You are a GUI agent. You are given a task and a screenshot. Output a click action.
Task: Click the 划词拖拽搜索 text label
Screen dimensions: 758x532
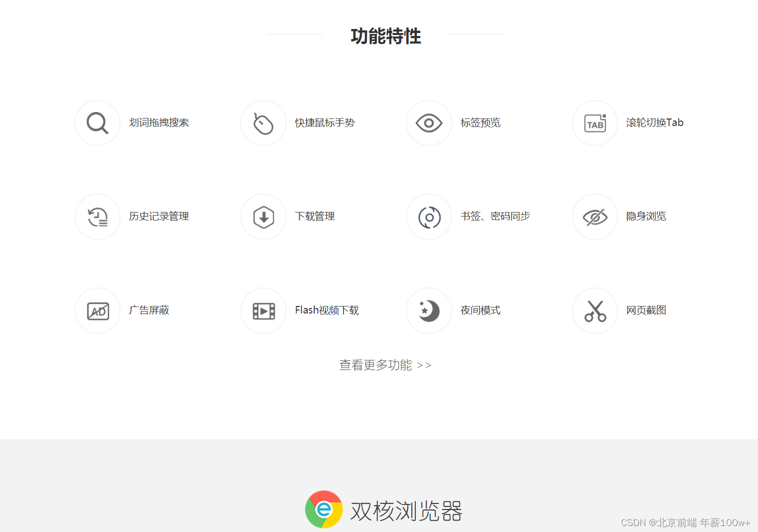[x=159, y=122]
